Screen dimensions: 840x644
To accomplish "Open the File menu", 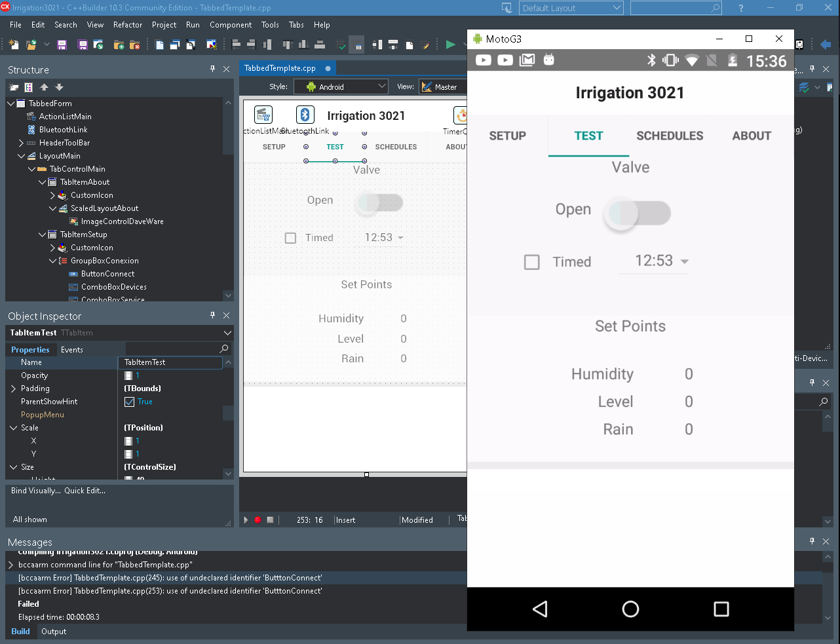I will click(16, 25).
